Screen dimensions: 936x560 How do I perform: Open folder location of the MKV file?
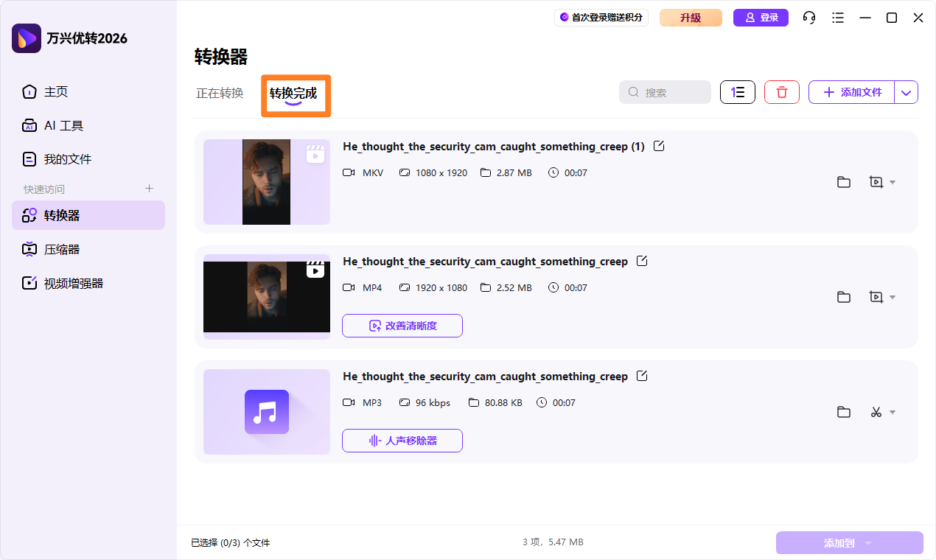(844, 182)
